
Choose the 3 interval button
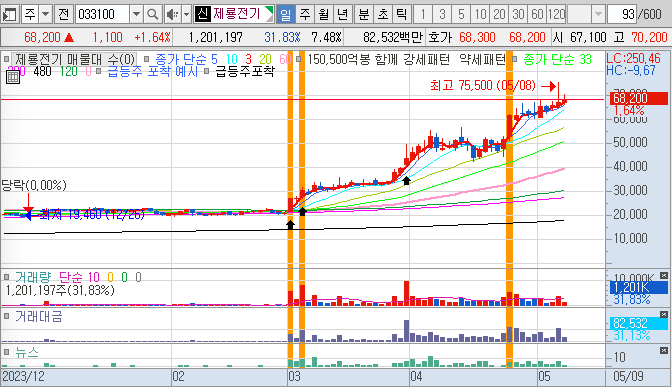442,15
